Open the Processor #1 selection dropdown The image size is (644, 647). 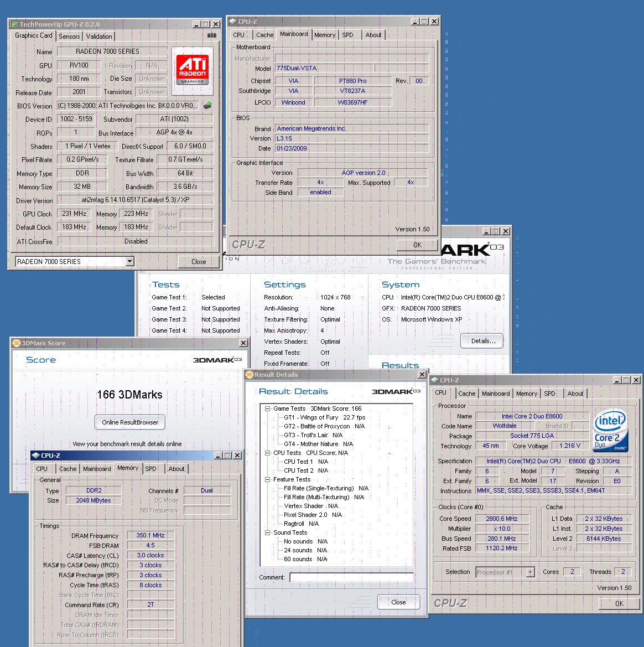[x=531, y=572]
